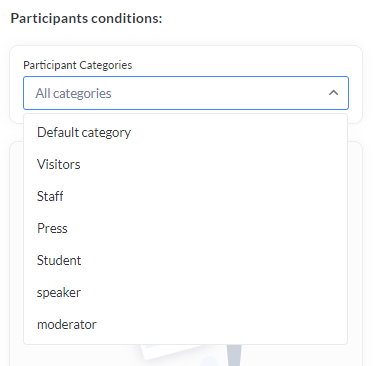This screenshot has height=366, width=381.
Task: Restrict participants to Press category
Action: pos(185,228)
